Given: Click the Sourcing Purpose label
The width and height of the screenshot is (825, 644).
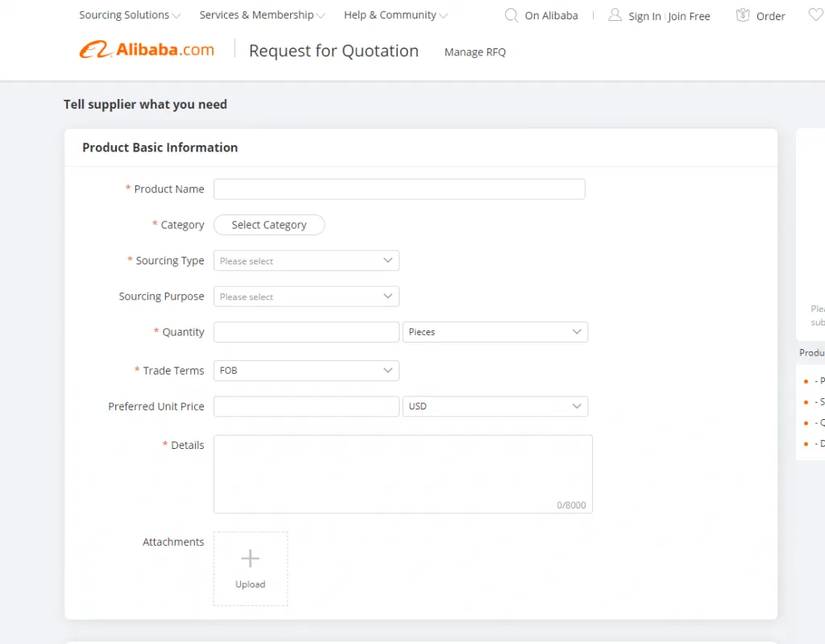Looking at the screenshot, I should pyautogui.click(x=161, y=297).
